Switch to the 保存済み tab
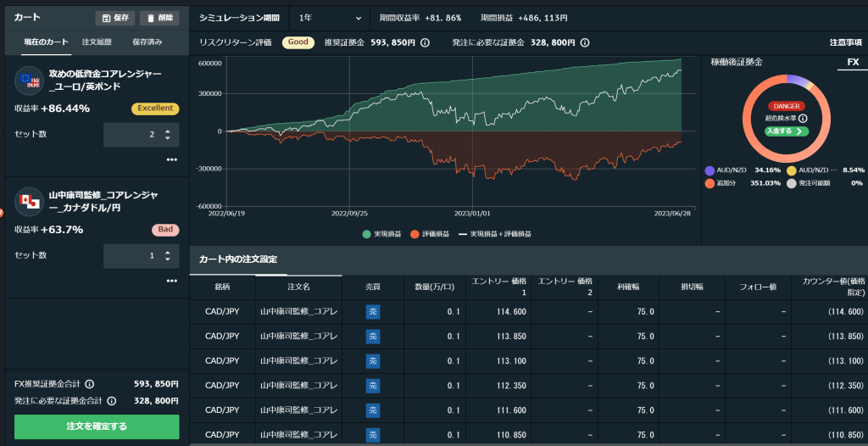The width and height of the screenshot is (868, 446). pos(147,42)
